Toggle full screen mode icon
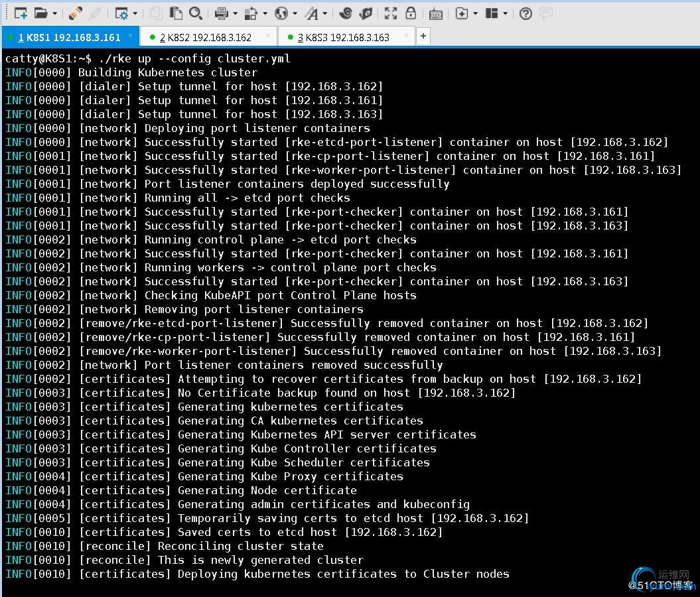Screen dimensions: 700x597 [x=391, y=13]
